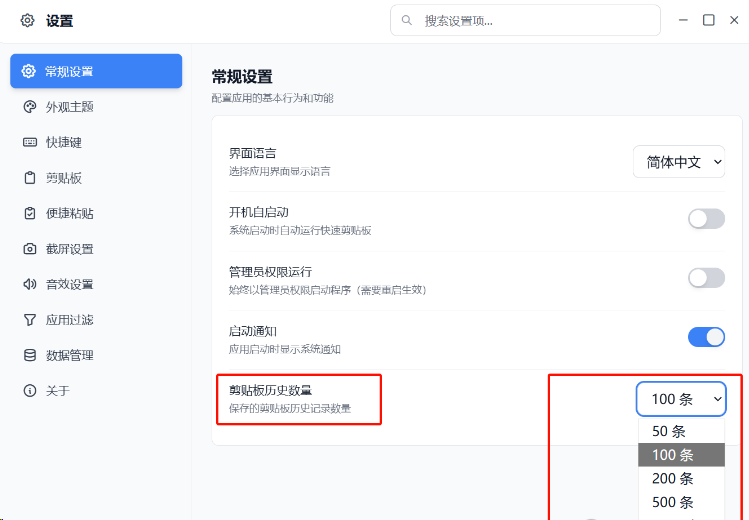Click the 启动通知 label text
Screen dimensions: 749x520
tap(252, 331)
